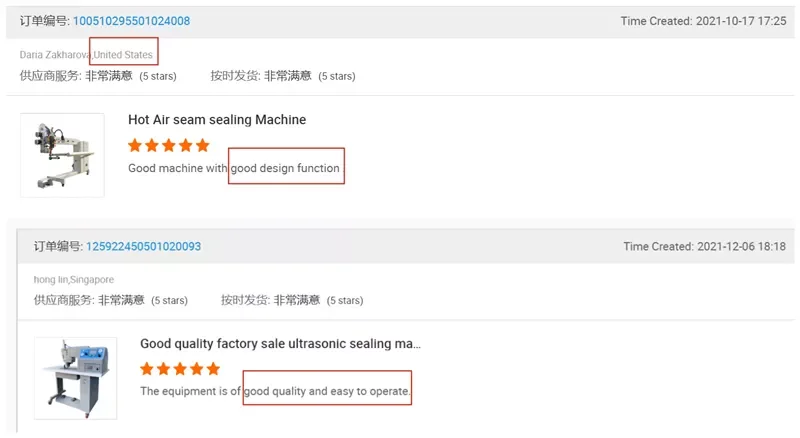
Task: Click the highlighted United States country label
Action: point(123,55)
